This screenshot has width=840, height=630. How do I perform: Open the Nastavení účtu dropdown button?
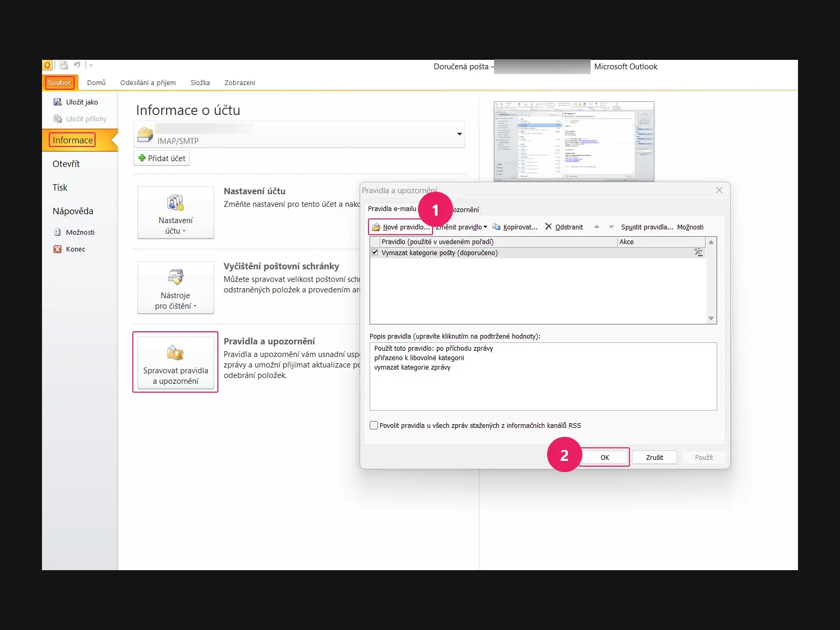point(176,213)
